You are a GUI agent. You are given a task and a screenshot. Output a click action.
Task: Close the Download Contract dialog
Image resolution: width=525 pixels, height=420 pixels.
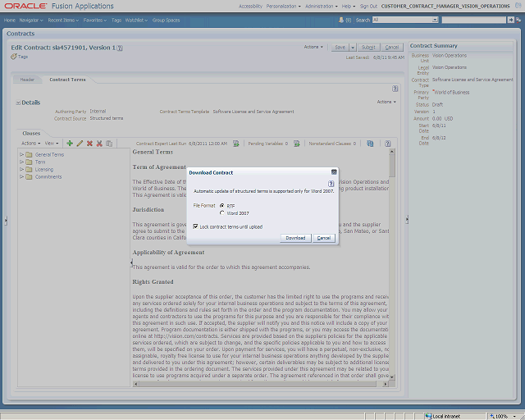pos(334,171)
